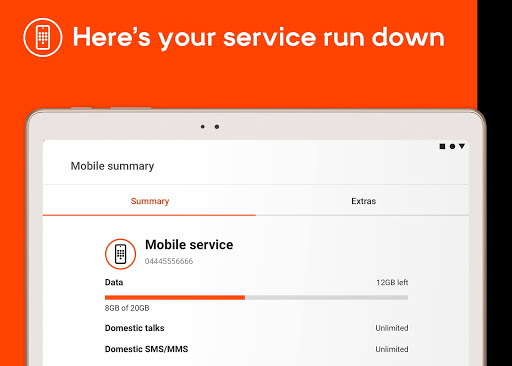The height and width of the screenshot is (366, 512).
Task: Click the square status bar icon
Action: pyautogui.click(x=442, y=146)
